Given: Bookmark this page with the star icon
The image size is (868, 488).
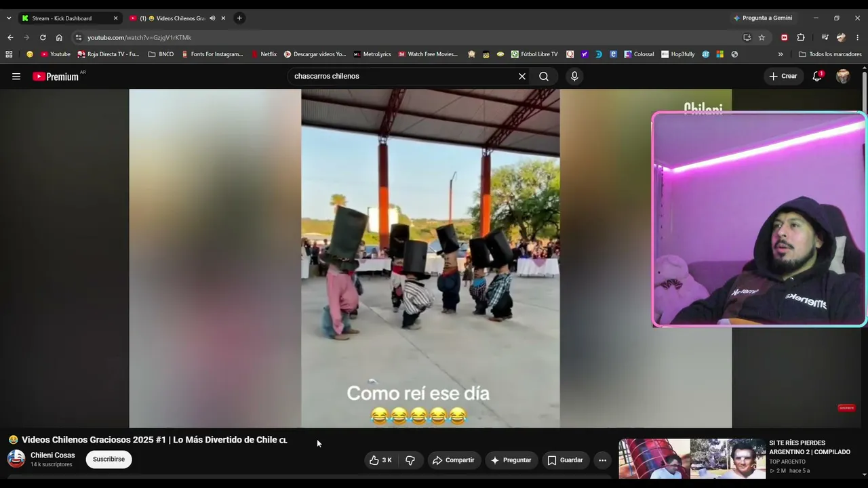Looking at the screenshot, I should [x=762, y=37].
